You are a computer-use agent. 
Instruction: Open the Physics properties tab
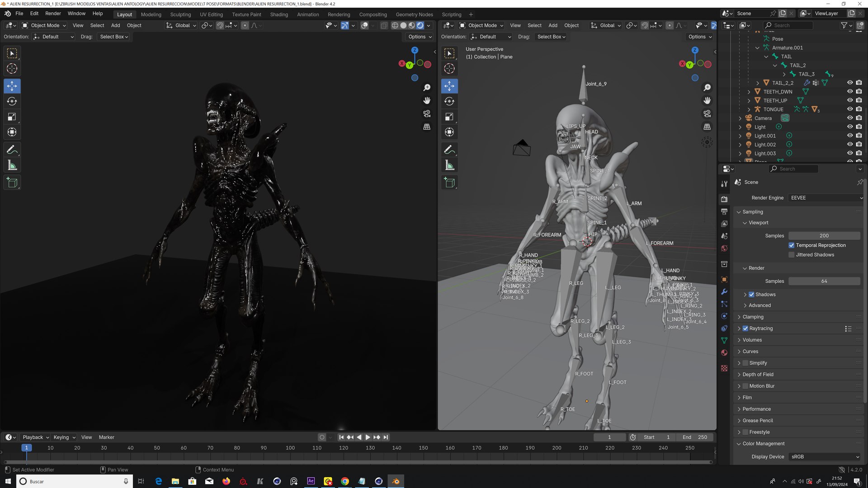tap(724, 316)
